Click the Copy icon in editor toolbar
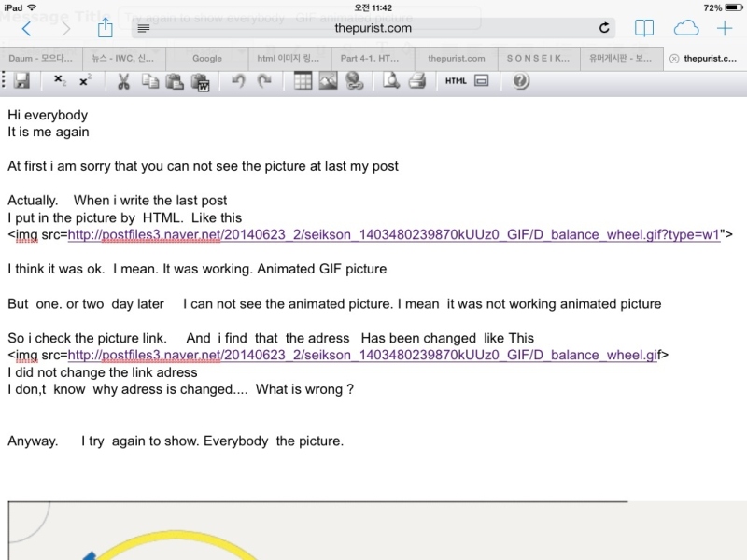Image resolution: width=747 pixels, height=560 pixels. click(149, 81)
